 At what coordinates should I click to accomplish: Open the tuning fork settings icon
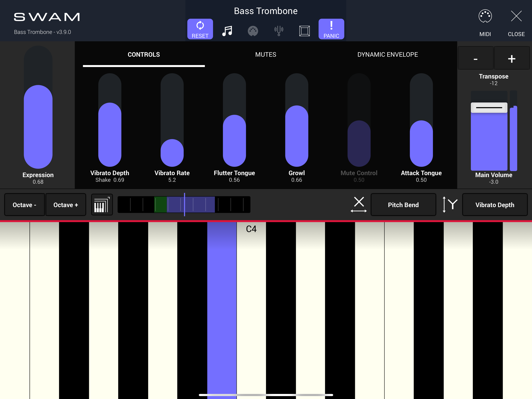point(279,31)
